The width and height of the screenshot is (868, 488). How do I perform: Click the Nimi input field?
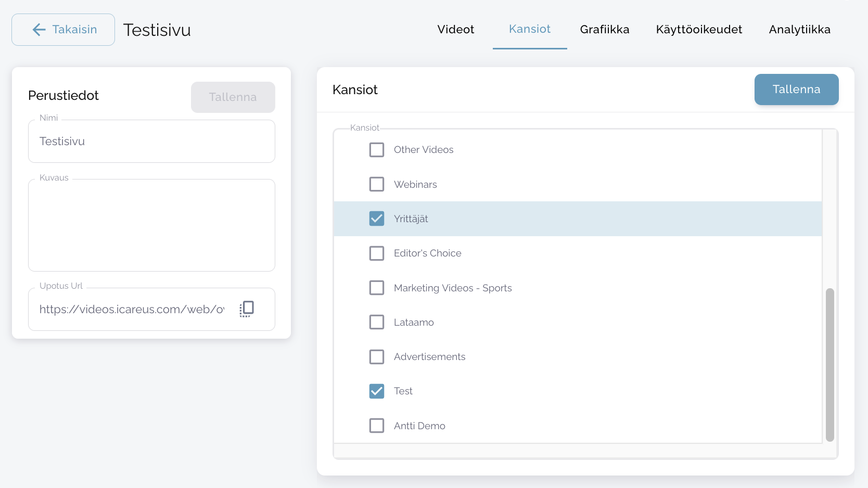pos(151,142)
